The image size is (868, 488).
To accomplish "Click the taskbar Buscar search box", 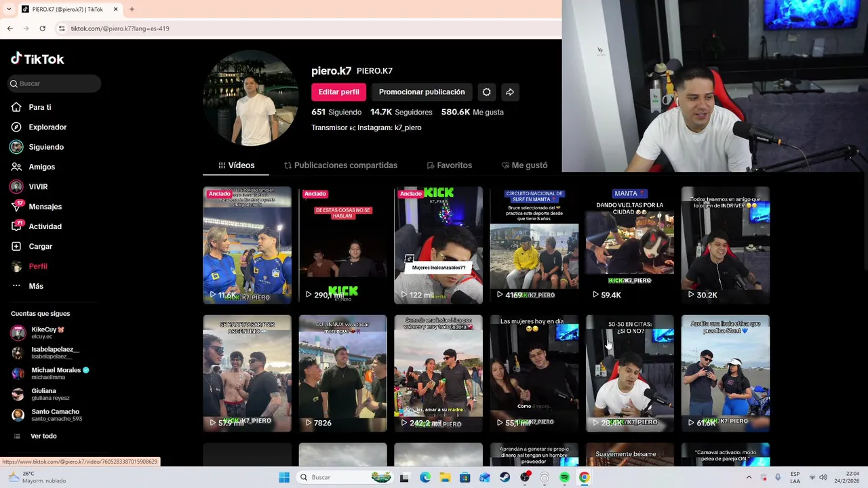I will (x=344, y=477).
